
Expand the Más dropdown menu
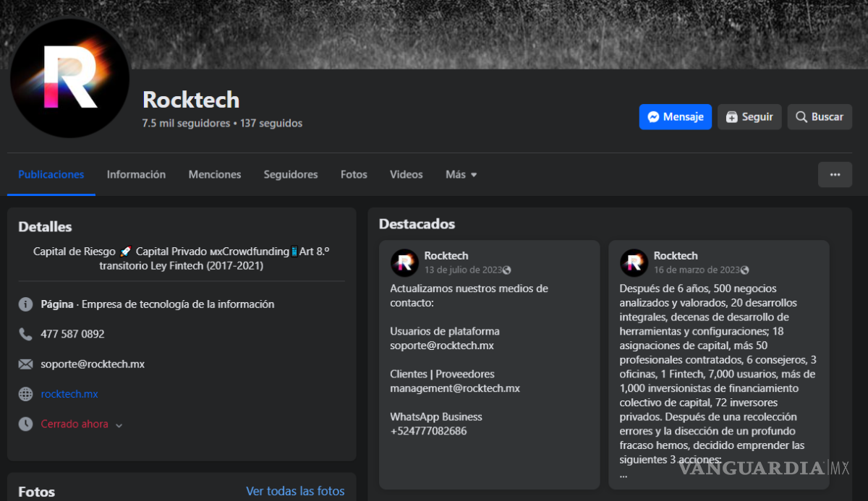[461, 174]
